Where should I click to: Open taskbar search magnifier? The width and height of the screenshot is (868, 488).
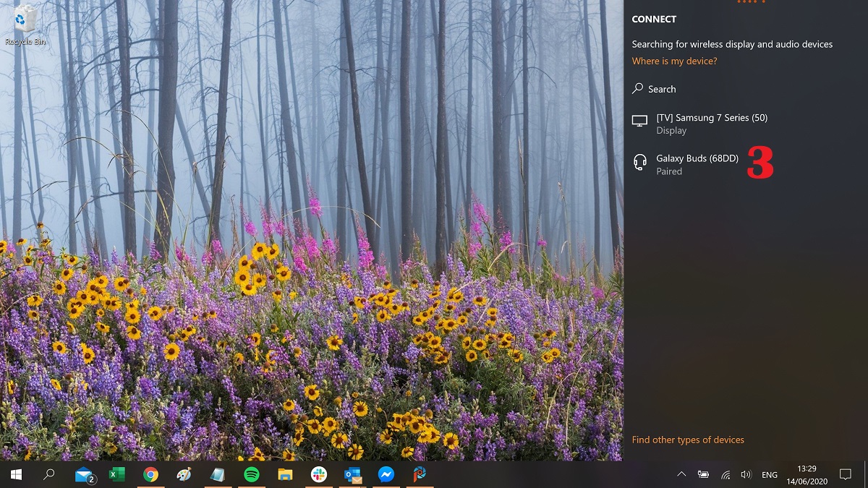click(49, 474)
